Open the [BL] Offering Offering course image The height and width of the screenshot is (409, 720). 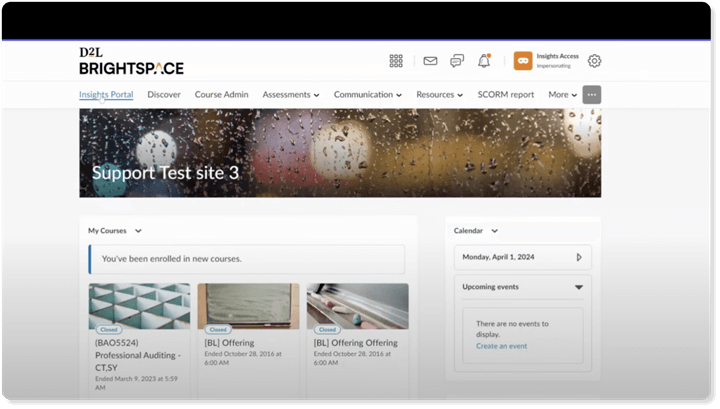(358, 306)
